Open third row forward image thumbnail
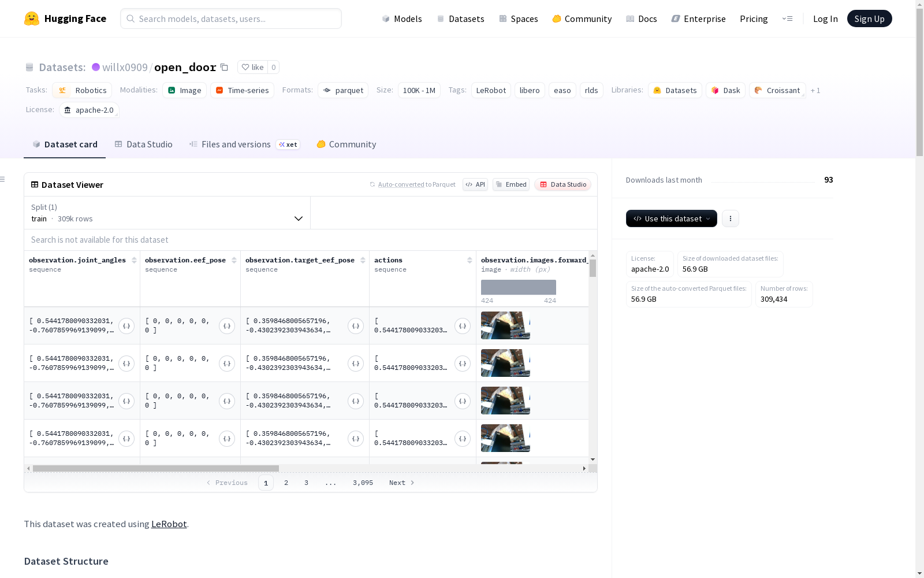This screenshot has height=578, width=924. point(505,401)
